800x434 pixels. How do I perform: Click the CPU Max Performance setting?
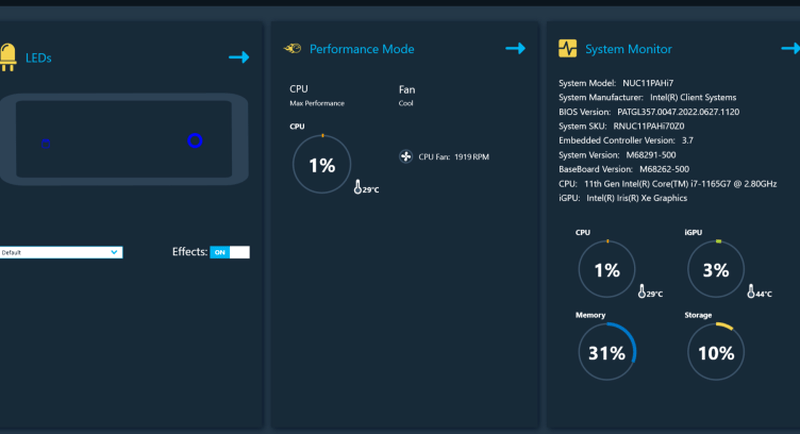point(317,95)
